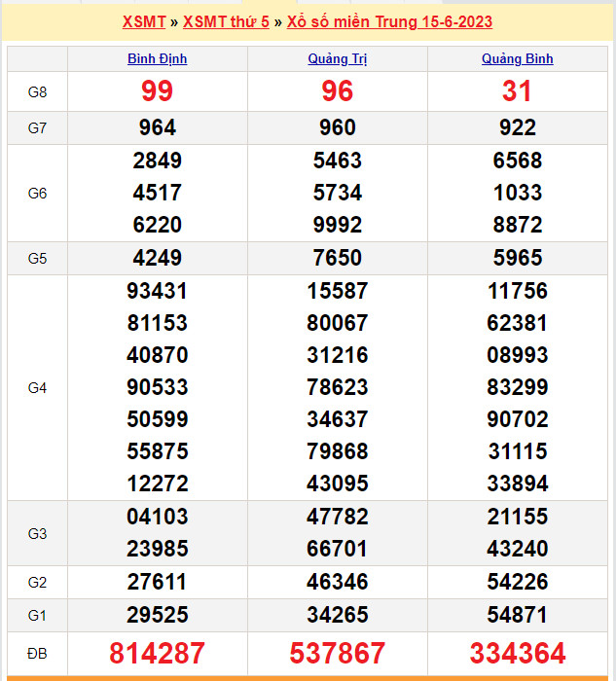Open the Quảng Trị province link

(x=337, y=58)
